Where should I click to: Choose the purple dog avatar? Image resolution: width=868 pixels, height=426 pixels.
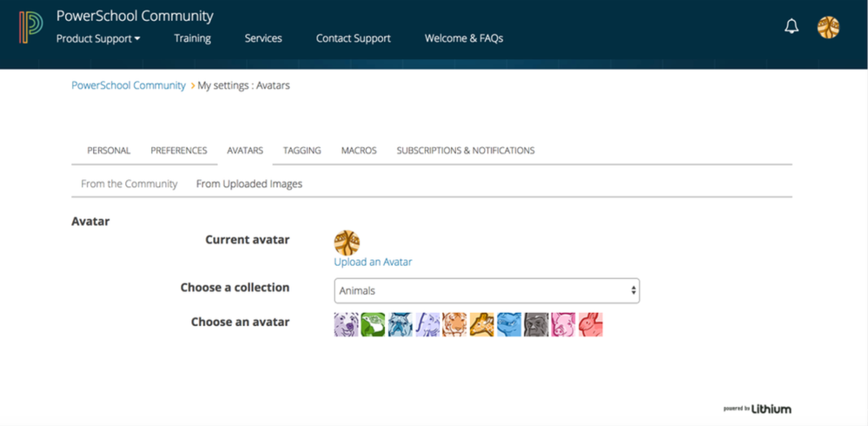click(346, 324)
